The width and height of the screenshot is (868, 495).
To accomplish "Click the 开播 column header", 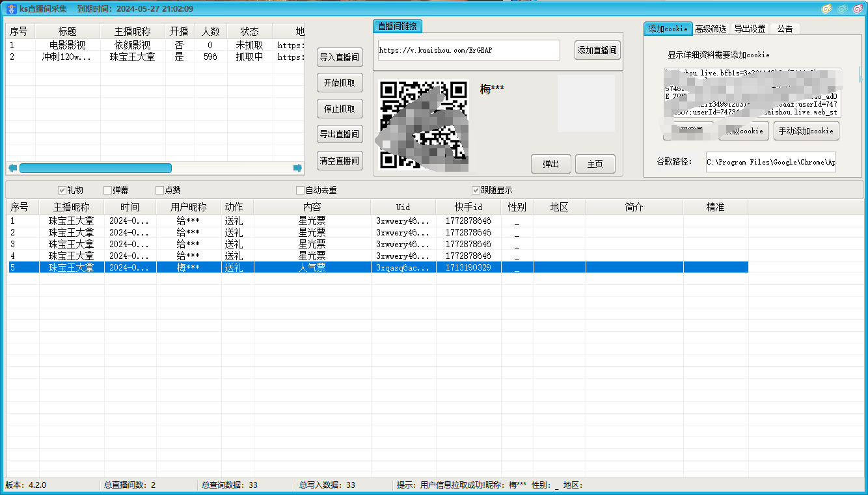I will tap(180, 31).
